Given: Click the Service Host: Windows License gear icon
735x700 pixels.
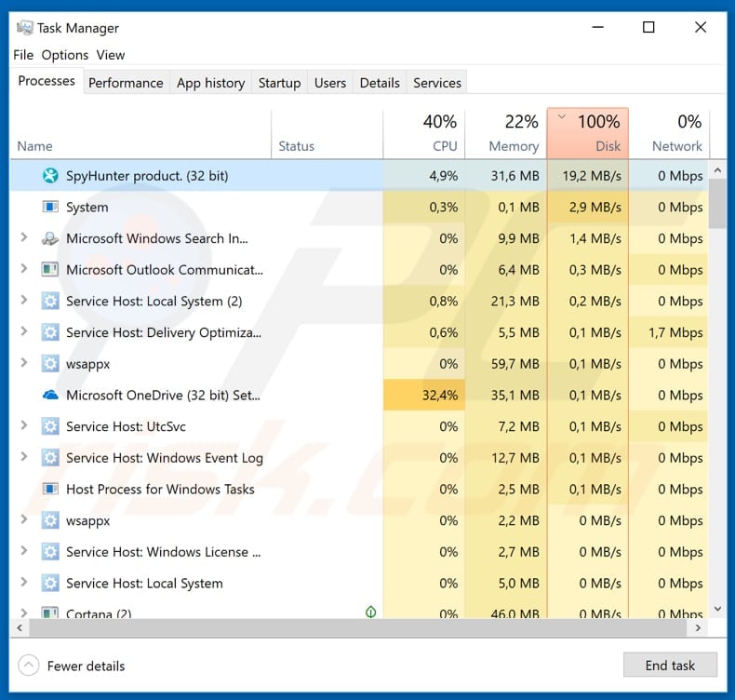Looking at the screenshot, I should click(50, 552).
